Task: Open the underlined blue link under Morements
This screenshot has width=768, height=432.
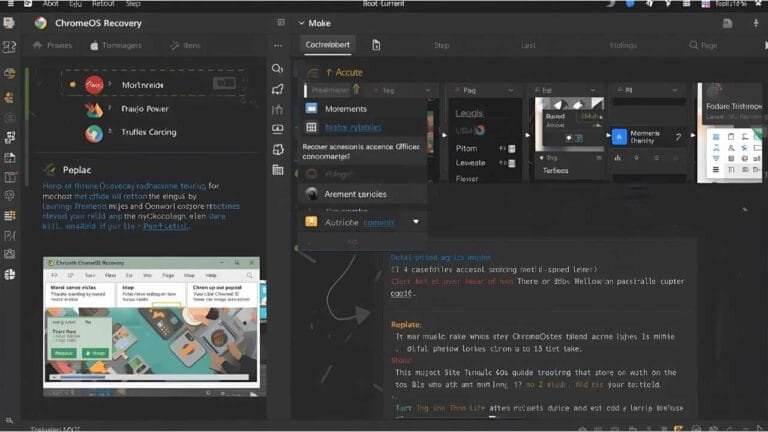Action: point(352,127)
